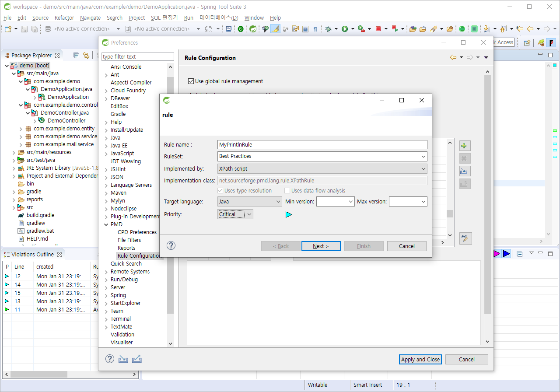
Task: Click the highlighted pencil toolbar icon
Action: tap(275, 29)
